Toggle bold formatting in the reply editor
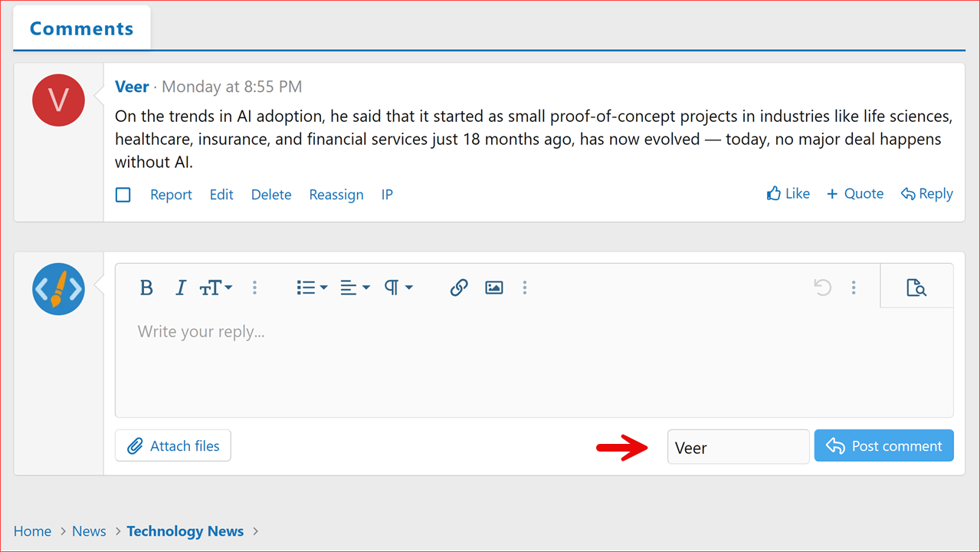980x552 pixels. pos(146,287)
